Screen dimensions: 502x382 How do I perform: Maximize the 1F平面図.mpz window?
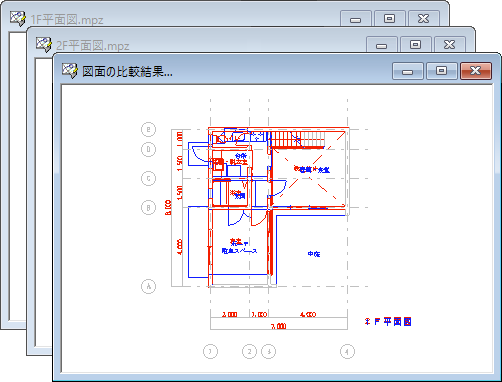pyautogui.click(x=389, y=19)
